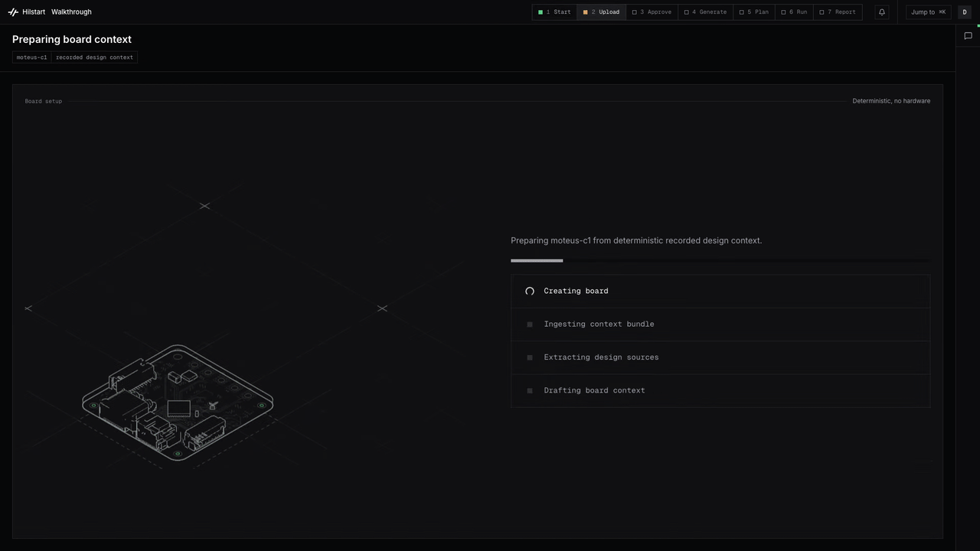
Task: Click the Drafting board context status square
Action: 530,390
